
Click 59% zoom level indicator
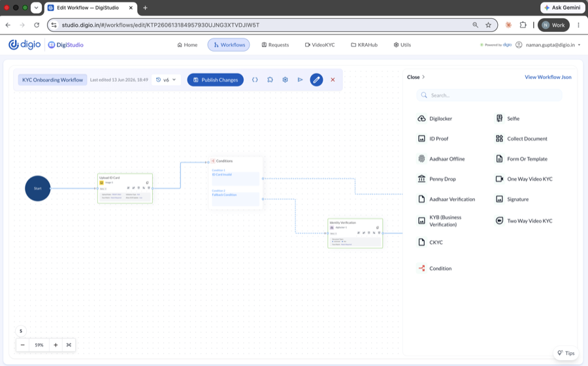[39, 345]
